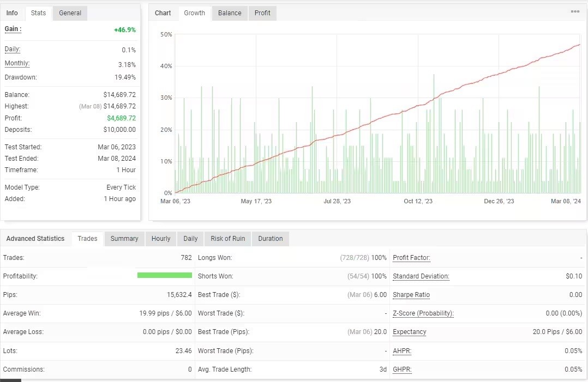Click the red growth line on chart

tap(382, 117)
